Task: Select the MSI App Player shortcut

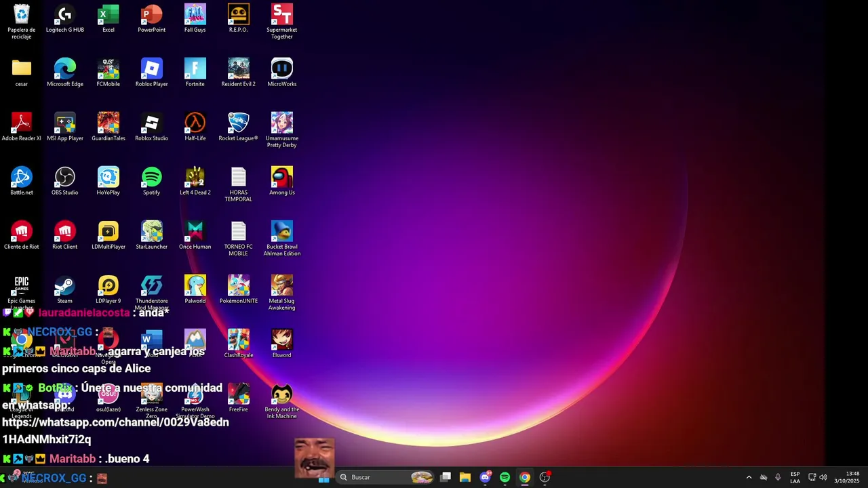Action: (x=65, y=127)
